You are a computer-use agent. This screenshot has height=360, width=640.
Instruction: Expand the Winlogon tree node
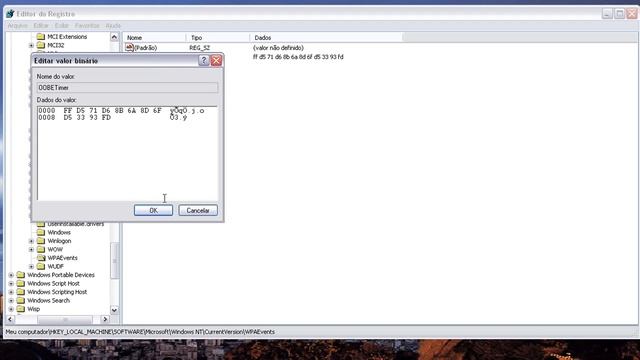coord(31,241)
